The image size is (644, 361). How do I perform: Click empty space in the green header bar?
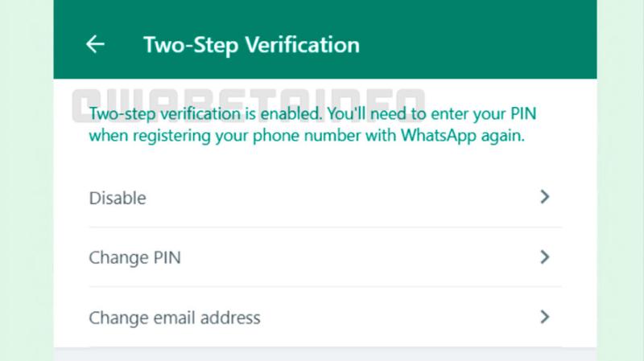[483, 44]
